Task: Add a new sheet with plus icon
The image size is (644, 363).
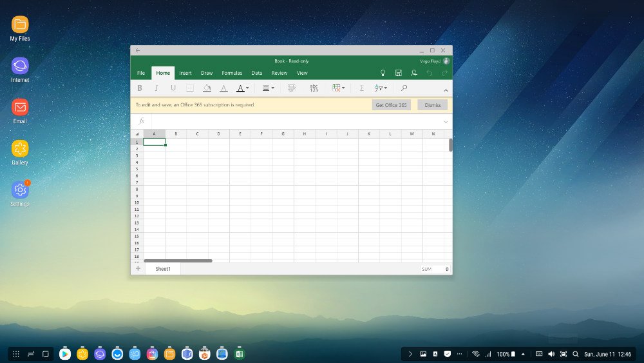Action: [x=138, y=269]
